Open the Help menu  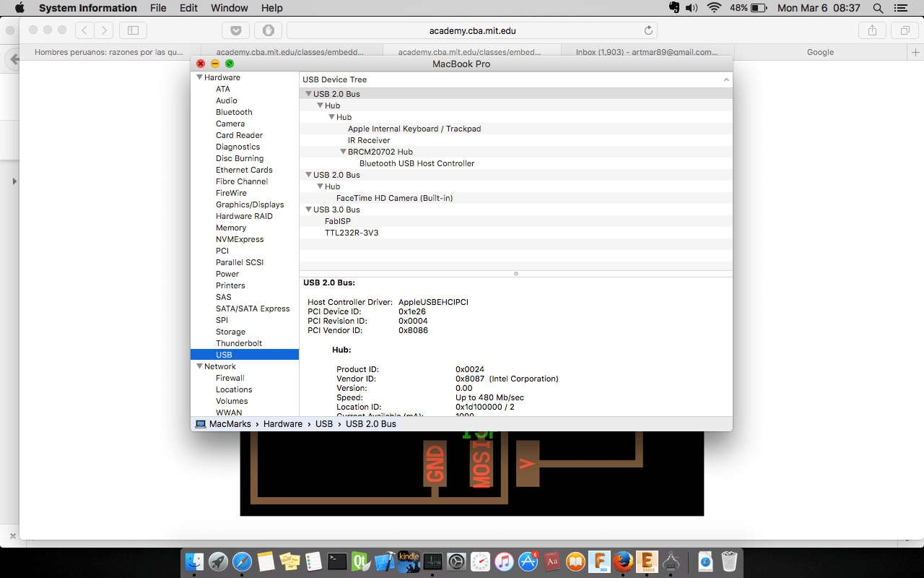click(272, 8)
